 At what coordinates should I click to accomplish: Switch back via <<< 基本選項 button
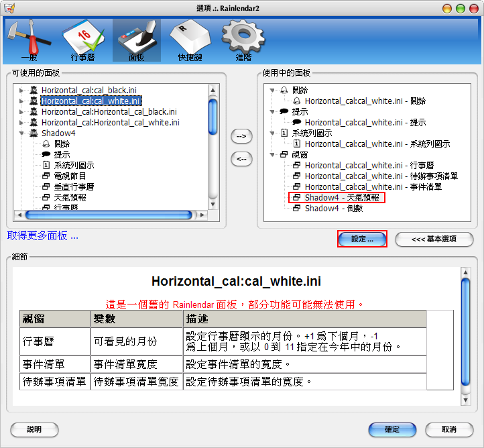(434, 239)
